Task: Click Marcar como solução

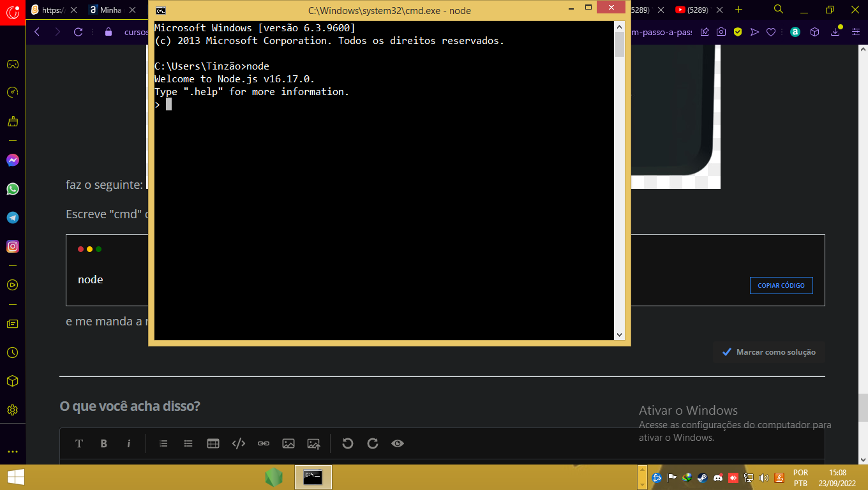Action: point(769,352)
